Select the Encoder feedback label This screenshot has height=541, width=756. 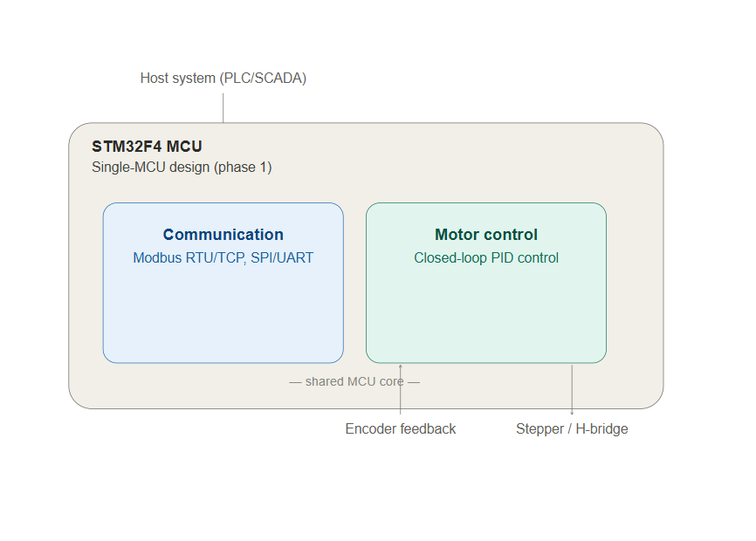(400, 428)
